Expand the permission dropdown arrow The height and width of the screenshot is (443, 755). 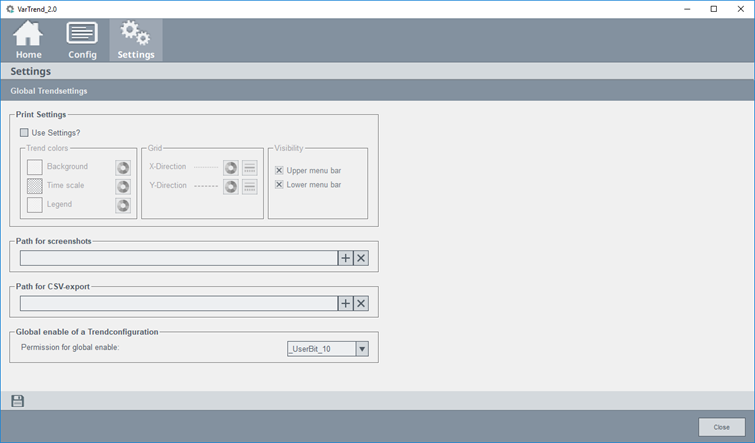[362, 349]
